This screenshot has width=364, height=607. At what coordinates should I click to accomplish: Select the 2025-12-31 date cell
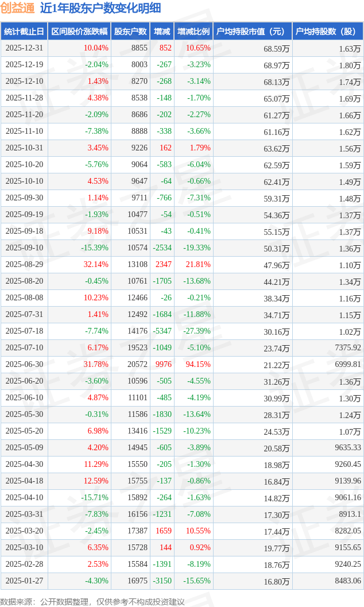(25, 48)
